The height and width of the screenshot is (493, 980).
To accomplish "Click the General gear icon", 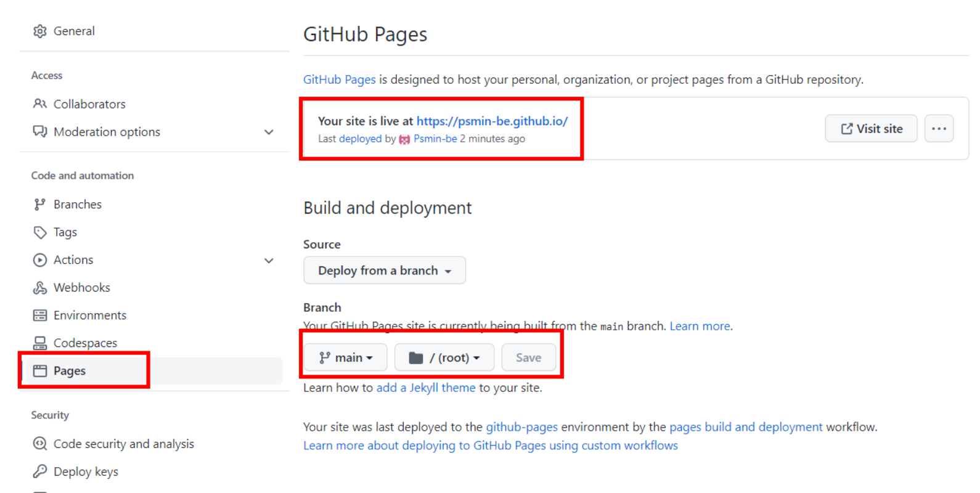I will tap(40, 31).
